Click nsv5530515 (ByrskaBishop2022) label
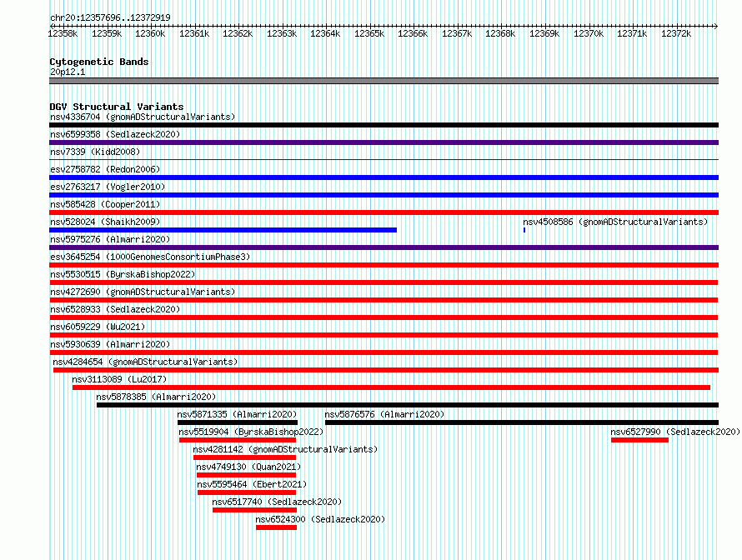 (123, 274)
